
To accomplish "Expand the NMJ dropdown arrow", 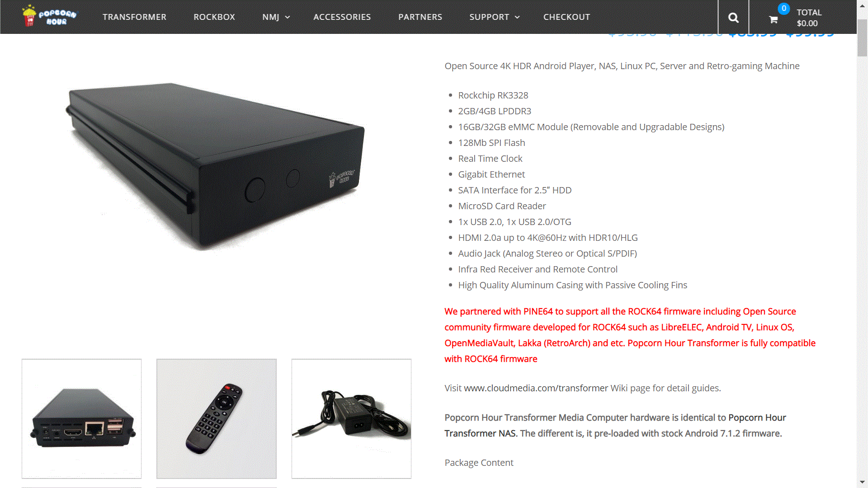I will click(288, 17).
